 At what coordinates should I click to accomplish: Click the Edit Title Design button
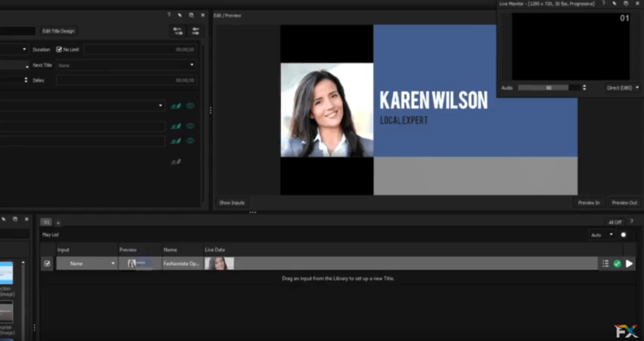tap(58, 31)
